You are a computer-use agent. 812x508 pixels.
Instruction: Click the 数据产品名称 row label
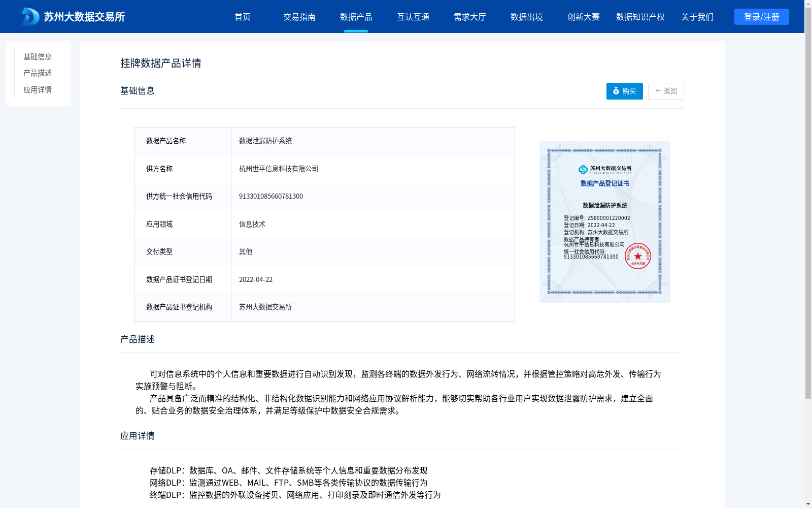(166, 141)
